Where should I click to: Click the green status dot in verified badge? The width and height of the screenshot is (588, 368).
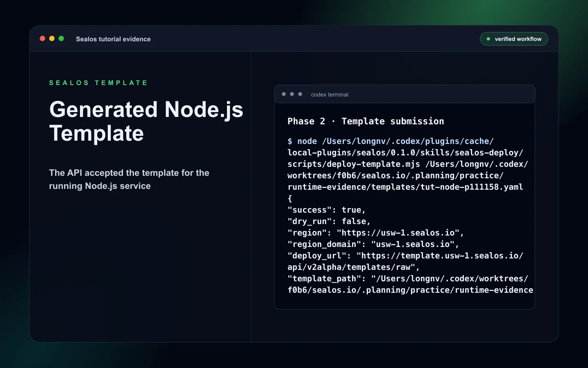click(488, 39)
